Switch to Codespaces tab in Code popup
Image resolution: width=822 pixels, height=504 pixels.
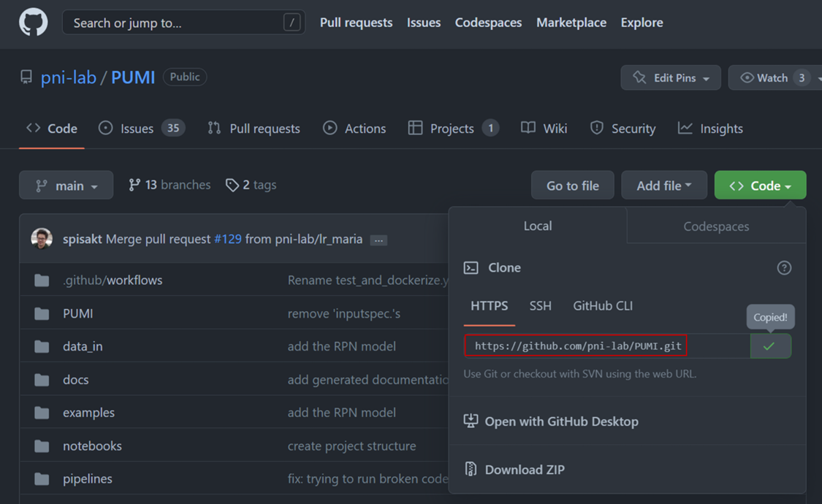(716, 226)
